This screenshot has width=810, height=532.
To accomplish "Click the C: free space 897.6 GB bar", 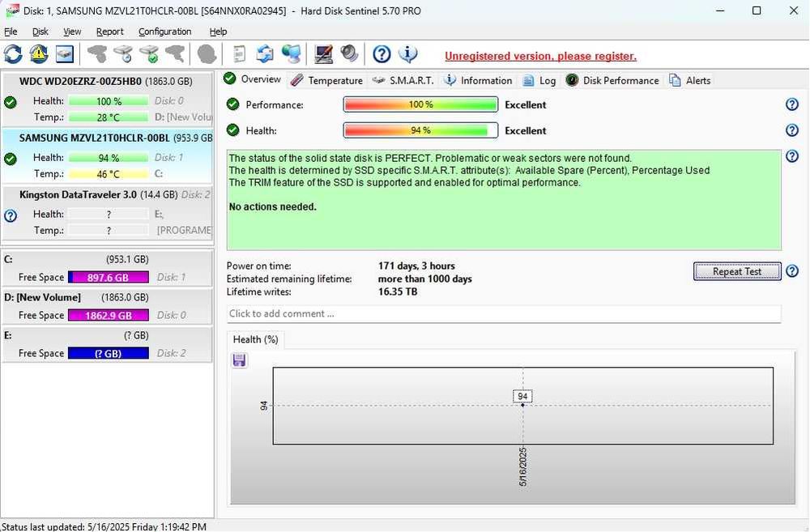I will [109, 278].
